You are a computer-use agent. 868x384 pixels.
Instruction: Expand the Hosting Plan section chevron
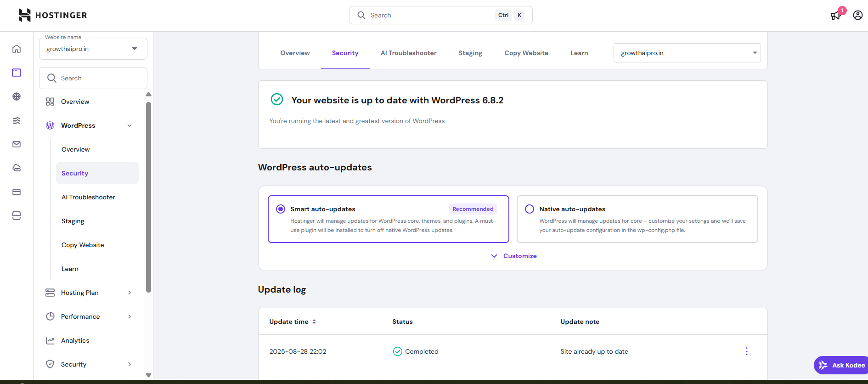pyautogui.click(x=130, y=293)
